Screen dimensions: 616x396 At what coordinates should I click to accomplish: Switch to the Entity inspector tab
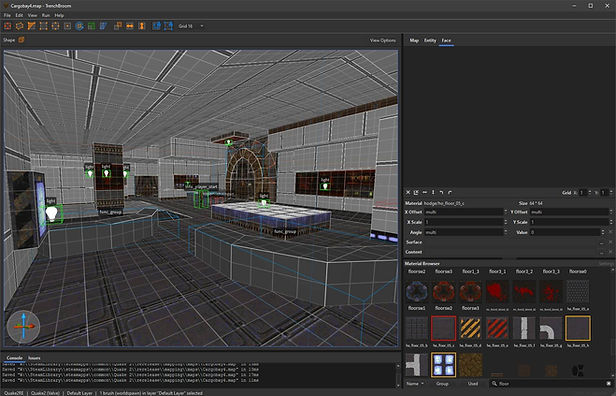[x=430, y=40]
